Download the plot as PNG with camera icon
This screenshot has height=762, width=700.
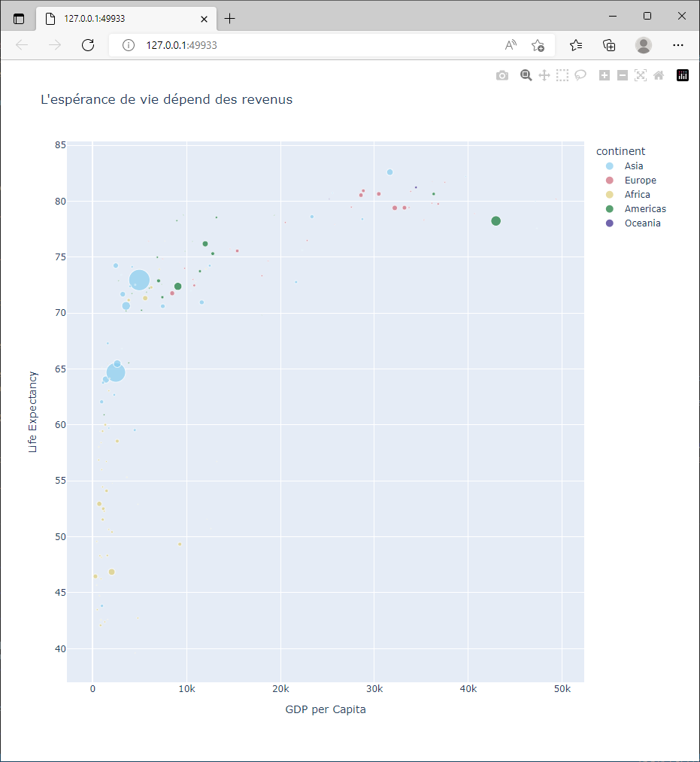[502, 75]
